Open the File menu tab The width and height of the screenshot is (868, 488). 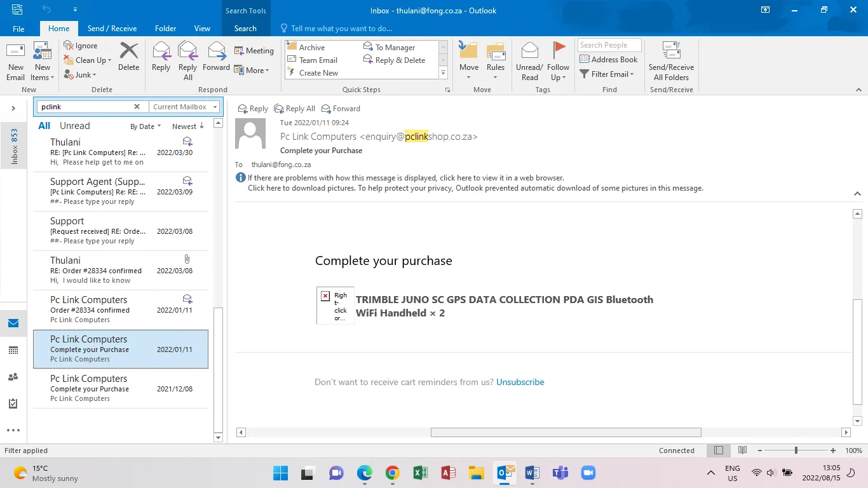tap(18, 29)
